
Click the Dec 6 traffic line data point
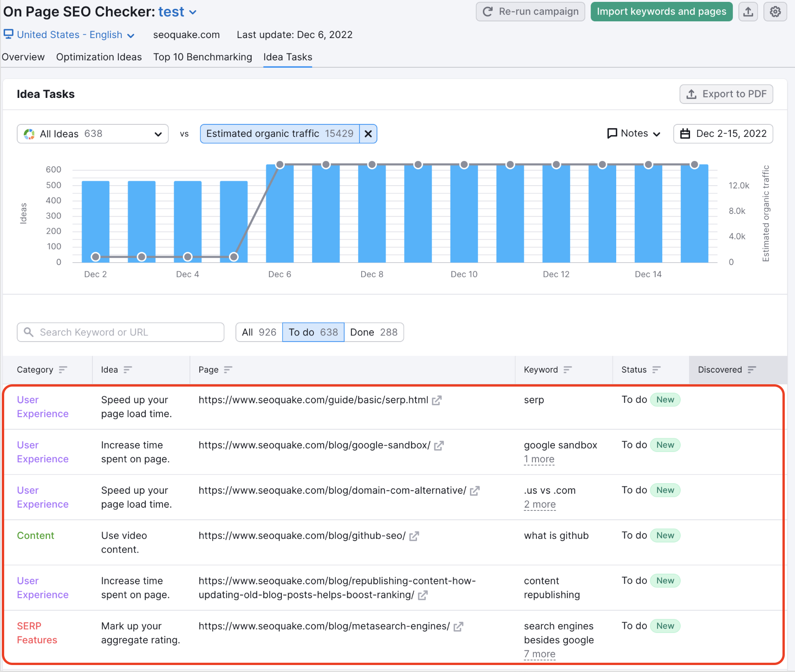coord(280,164)
